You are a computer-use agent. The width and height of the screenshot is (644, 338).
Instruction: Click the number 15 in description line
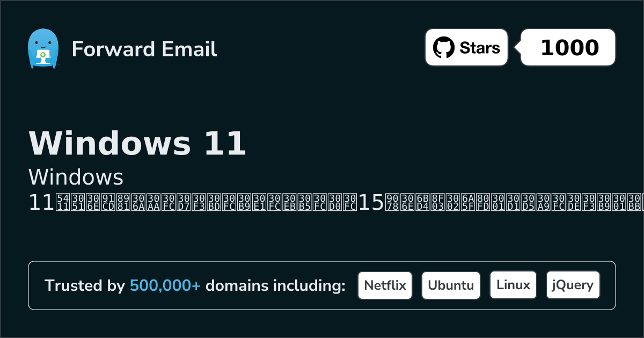371,202
